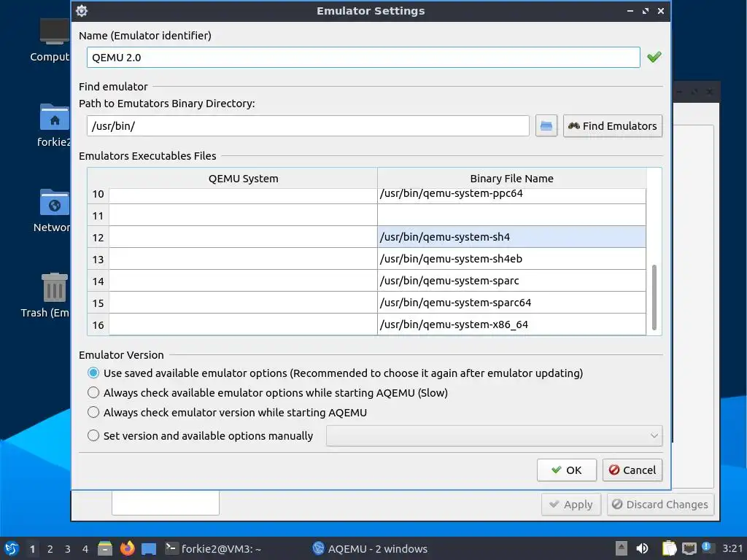Select the cell /usr/bin/qemu-system-ppc64
This screenshot has height=560, width=747.
click(x=511, y=195)
